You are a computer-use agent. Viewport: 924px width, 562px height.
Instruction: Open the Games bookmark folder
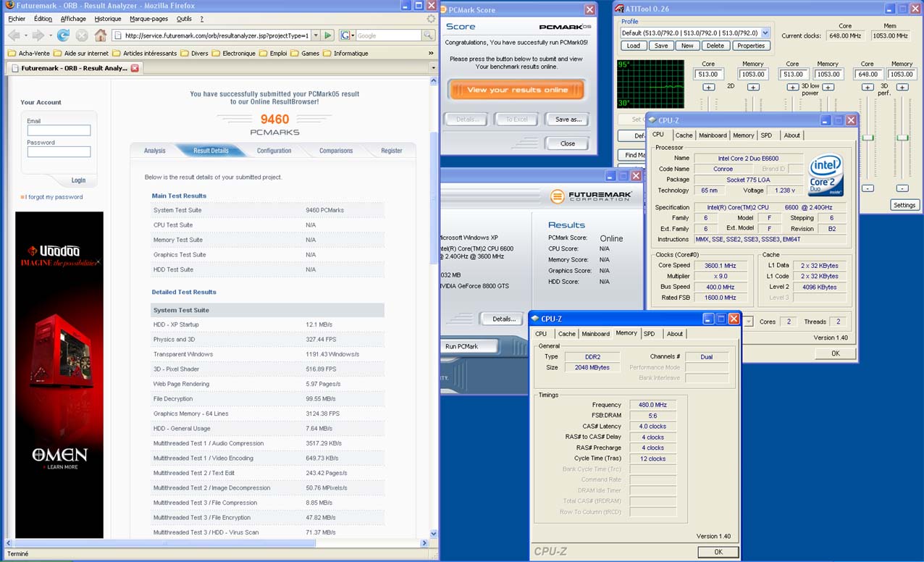[306, 53]
